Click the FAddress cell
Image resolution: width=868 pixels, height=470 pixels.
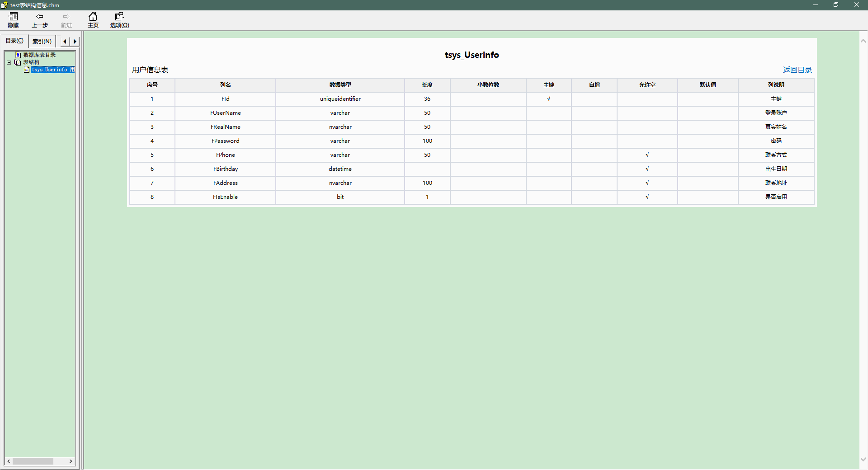click(226, 183)
